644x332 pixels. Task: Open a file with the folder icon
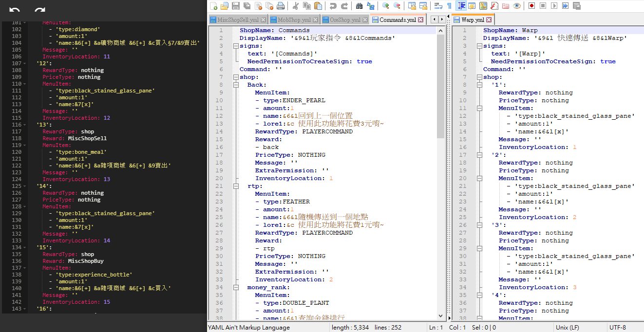[x=224, y=6]
